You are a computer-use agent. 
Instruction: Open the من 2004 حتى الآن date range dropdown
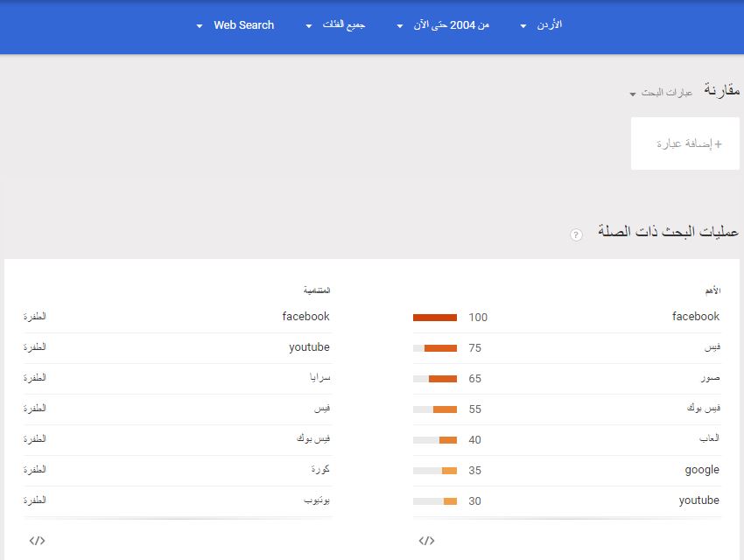click(443, 25)
